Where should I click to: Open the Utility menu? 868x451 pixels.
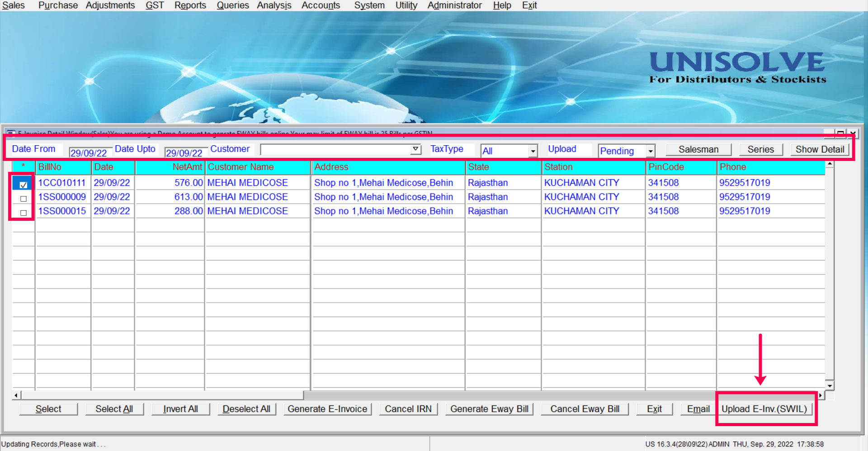(x=406, y=5)
